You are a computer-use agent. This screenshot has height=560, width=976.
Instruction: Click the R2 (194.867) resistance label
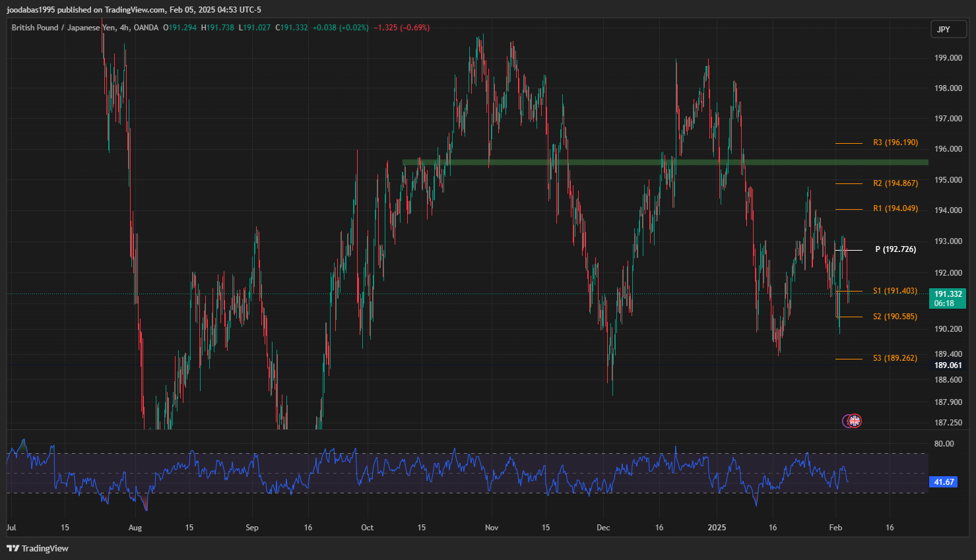895,183
